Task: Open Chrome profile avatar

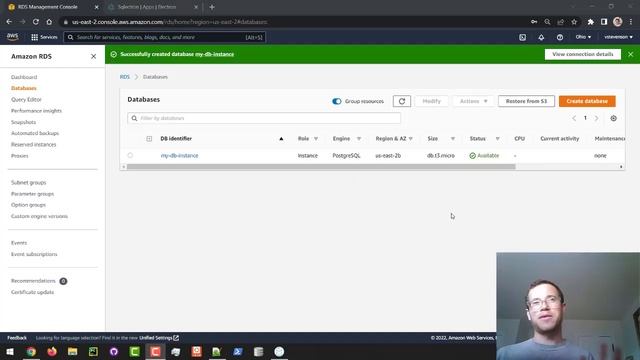Action: pyautogui.click(x=618, y=22)
